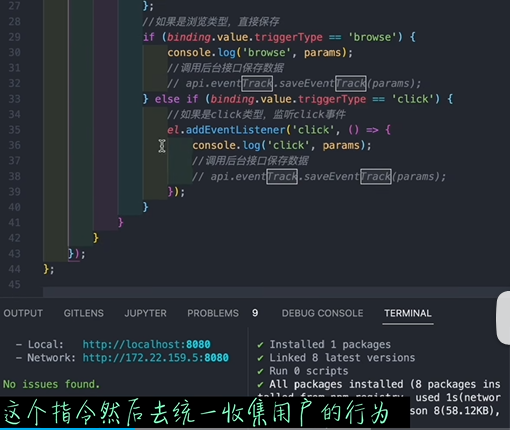
Task: Click the comment on line 28
Action: click(211, 22)
